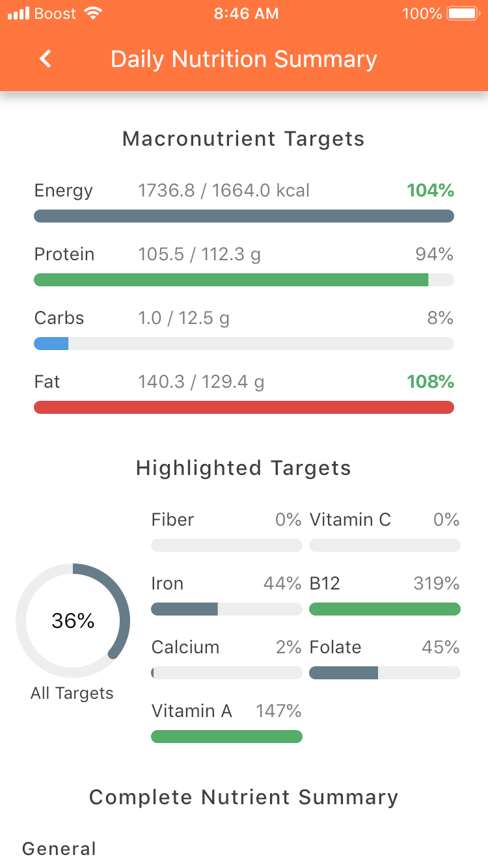Select the B12 highlighted target bar
This screenshot has height=868, width=488.
click(x=385, y=609)
